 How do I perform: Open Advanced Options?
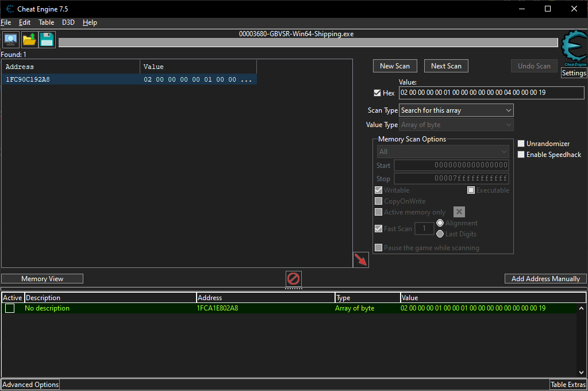(30, 385)
